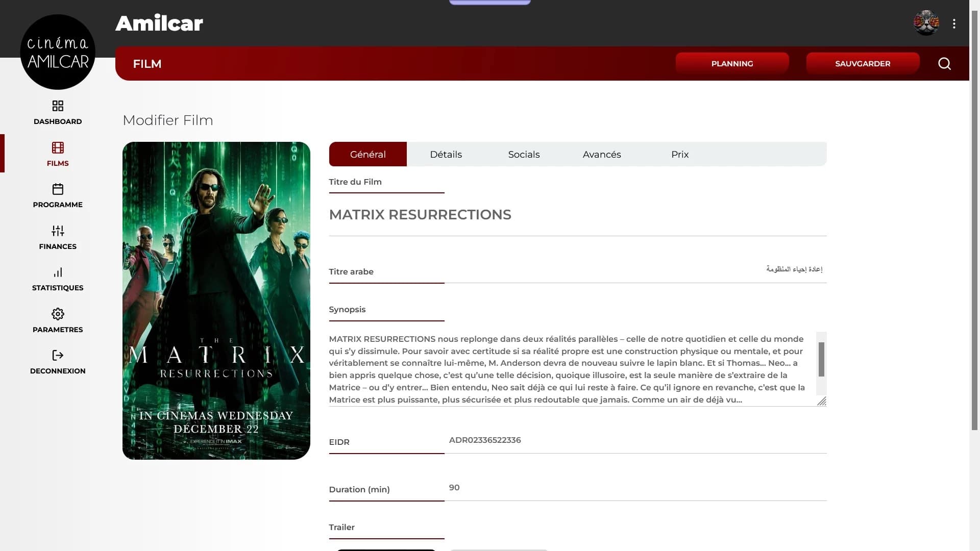
Task: Open the three-dot more options menu
Action: click(x=954, y=23)
